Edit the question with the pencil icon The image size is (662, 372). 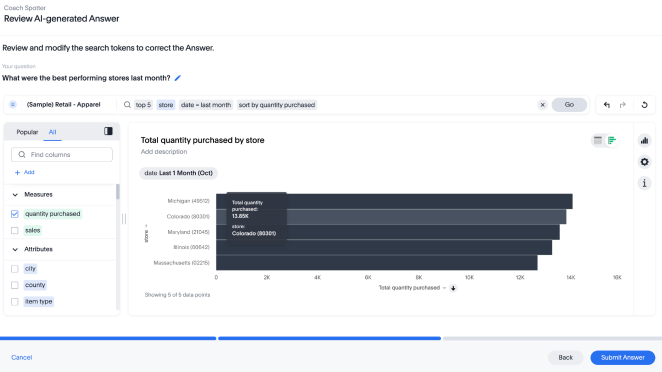(x=178, y=78)
